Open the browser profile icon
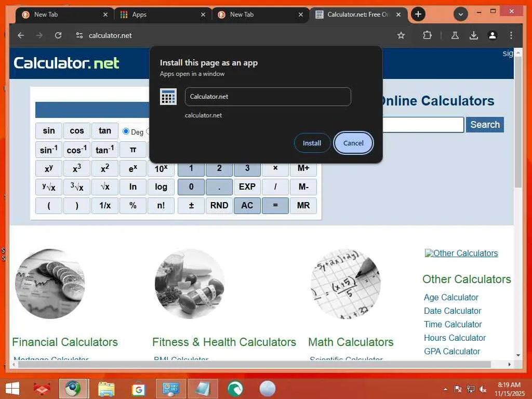Viewport: 532px width, 399px height. pos(493,35)
